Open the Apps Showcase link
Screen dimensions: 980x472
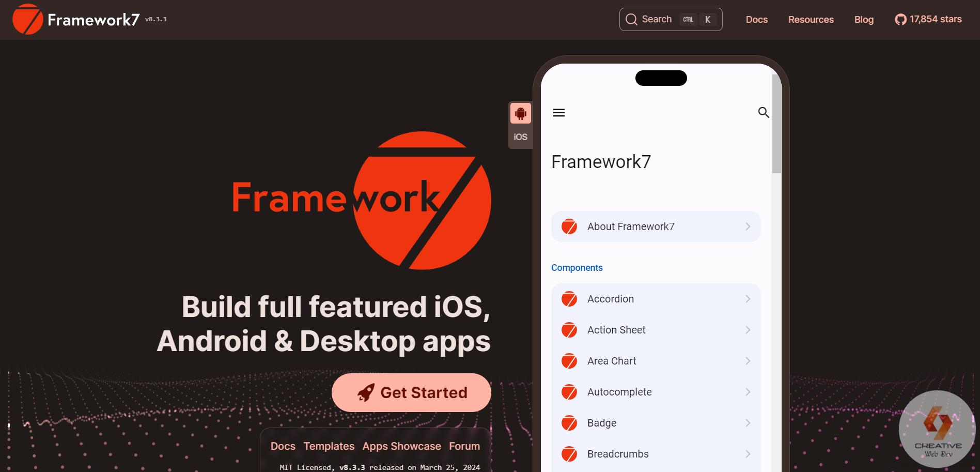402,446
